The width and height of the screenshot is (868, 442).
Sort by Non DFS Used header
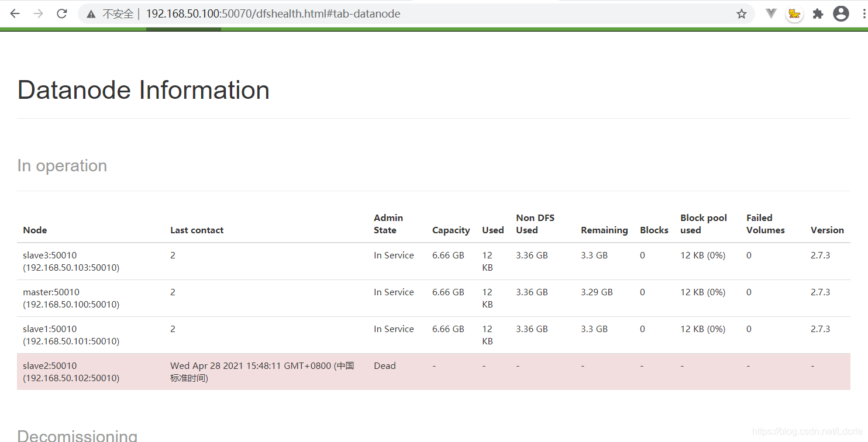535,224
